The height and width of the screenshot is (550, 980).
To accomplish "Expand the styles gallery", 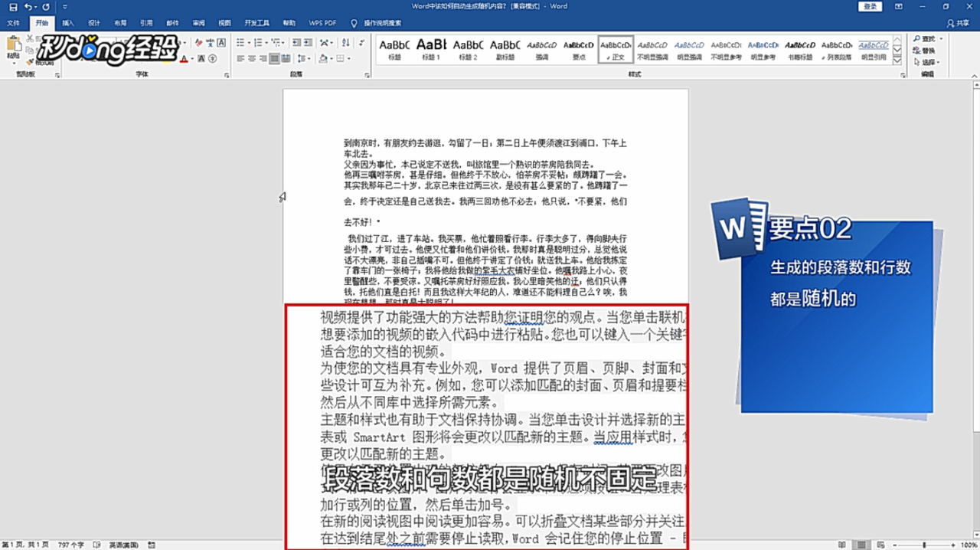I will point(897,61).
